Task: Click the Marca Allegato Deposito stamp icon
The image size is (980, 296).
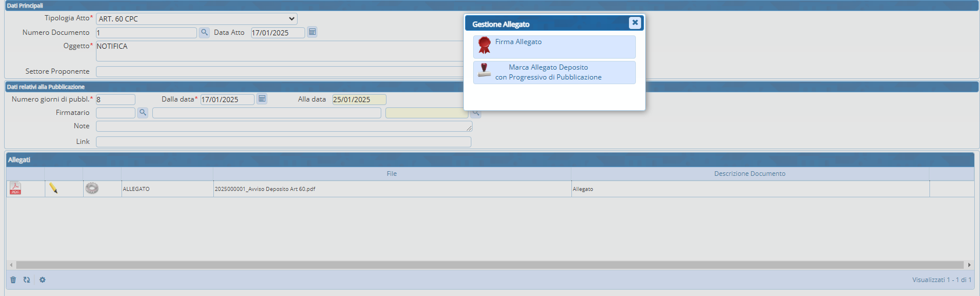Action: tap(484, 70)
